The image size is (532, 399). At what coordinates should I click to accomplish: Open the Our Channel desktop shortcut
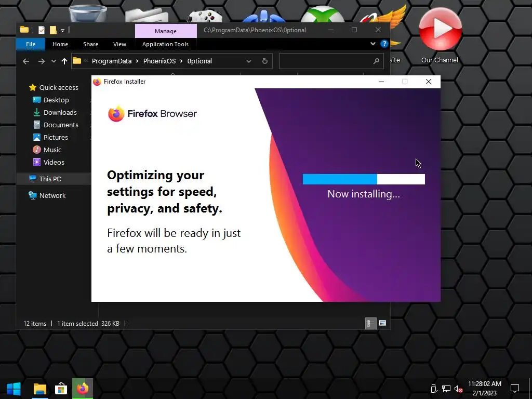click(440, 36)
